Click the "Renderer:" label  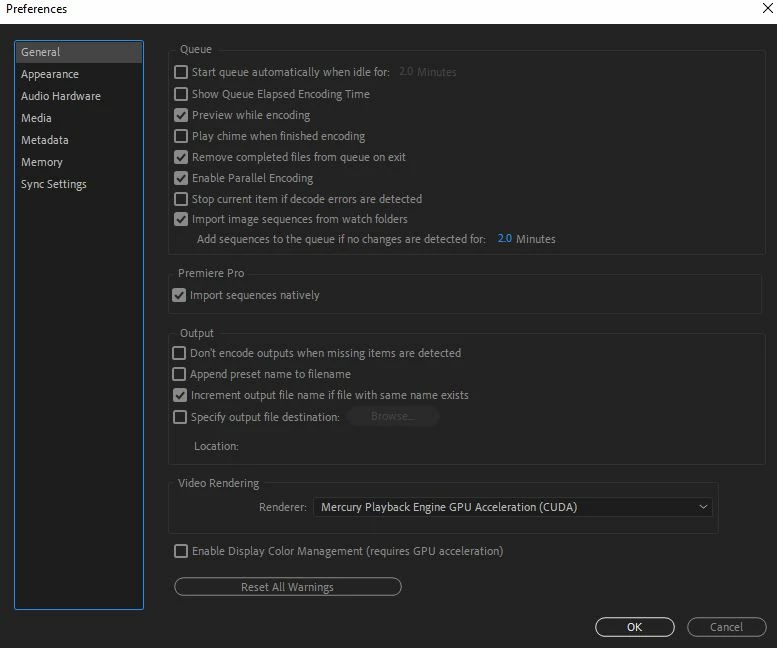pos(283,507)
